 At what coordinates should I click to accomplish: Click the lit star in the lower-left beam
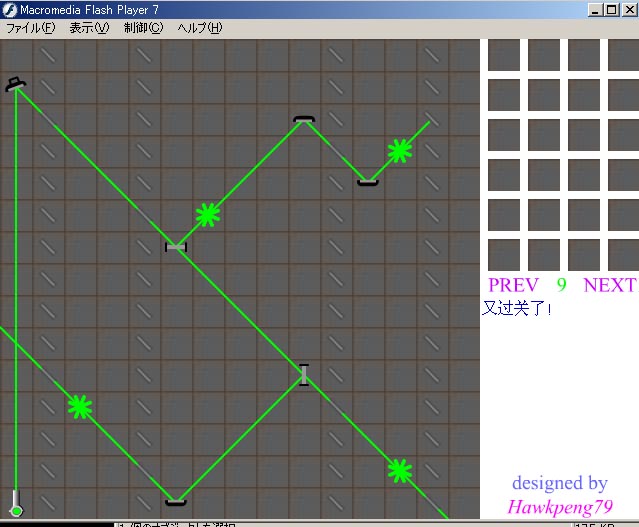click(80, 407)
